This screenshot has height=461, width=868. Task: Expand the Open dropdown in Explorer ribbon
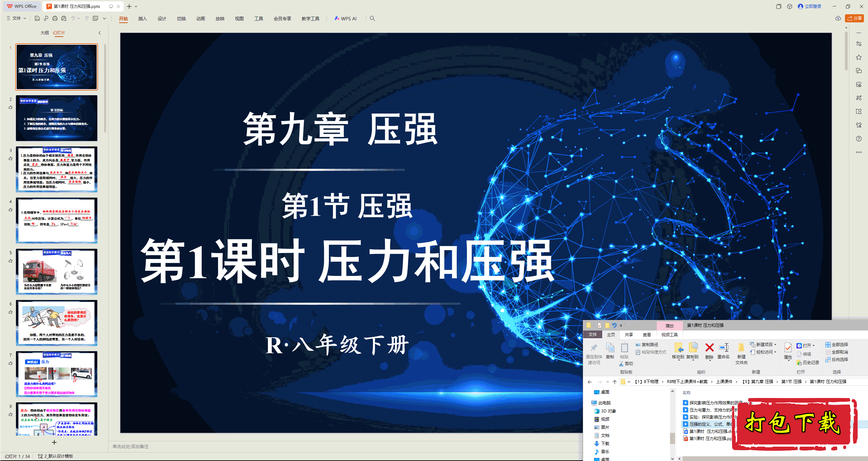click(814, 346)
